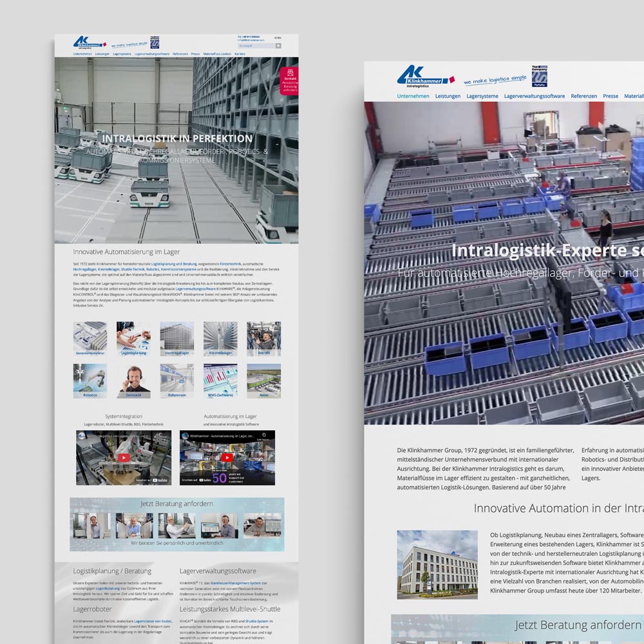Select the Hochregallager tile
The image size is (644, 644).
click(176, 339)
